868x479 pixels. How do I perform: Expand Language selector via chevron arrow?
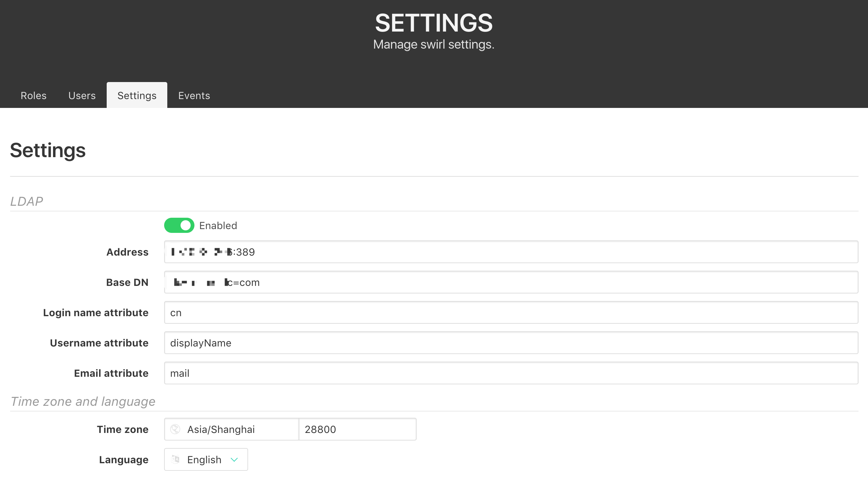[234, 459]
